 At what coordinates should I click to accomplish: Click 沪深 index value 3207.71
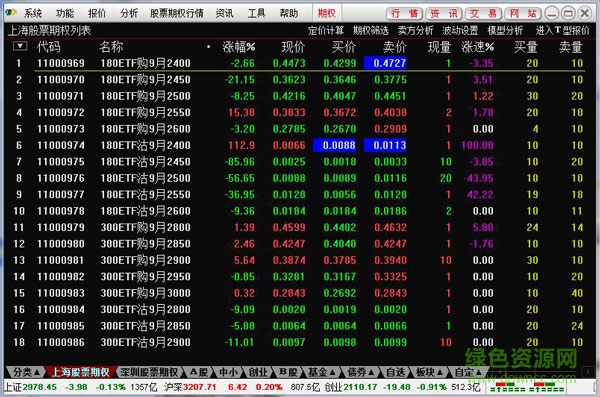tap(199, 387)
